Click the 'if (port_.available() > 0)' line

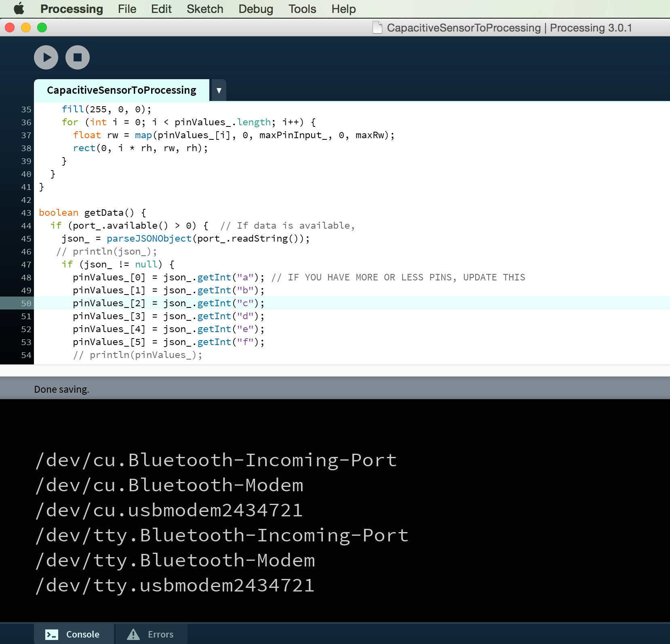click(x=129, y=225)
